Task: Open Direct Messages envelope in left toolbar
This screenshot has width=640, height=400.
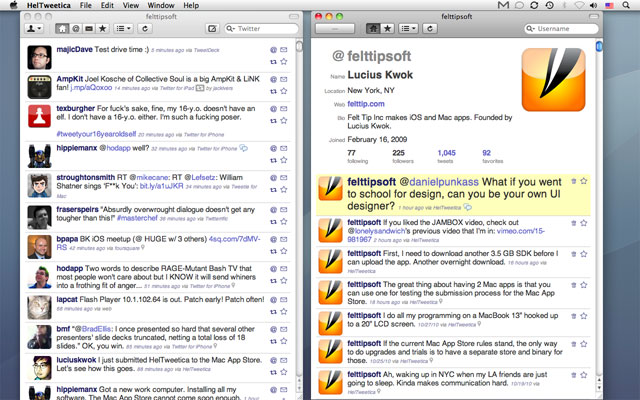Action: click(x=89, y=29)
